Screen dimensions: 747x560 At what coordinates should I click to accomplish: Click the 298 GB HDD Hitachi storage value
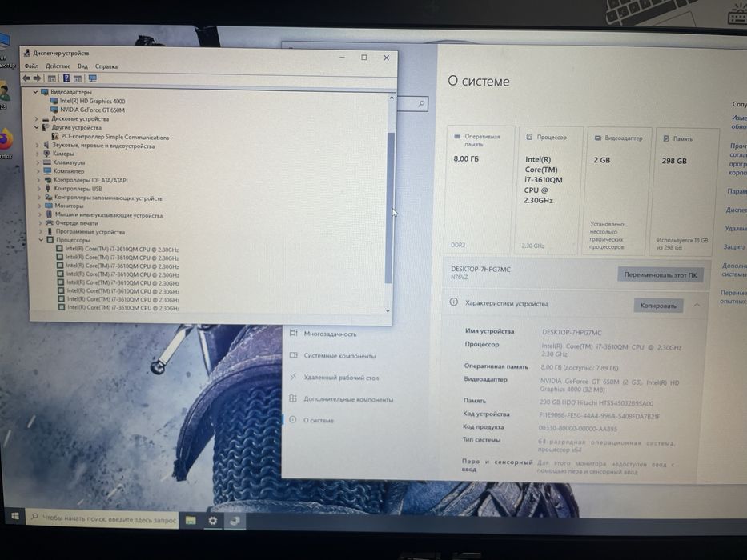point(596,403)
